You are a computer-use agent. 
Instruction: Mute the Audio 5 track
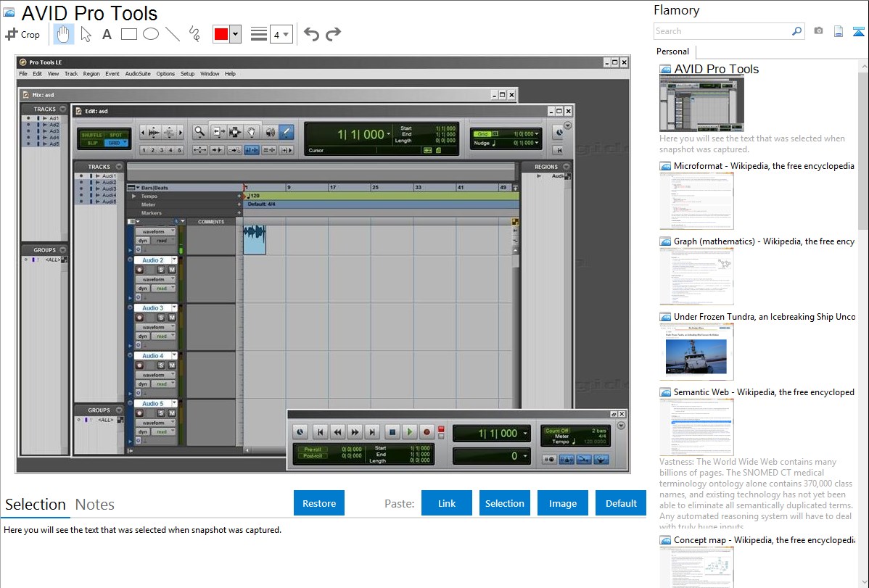tap(172, 413)
